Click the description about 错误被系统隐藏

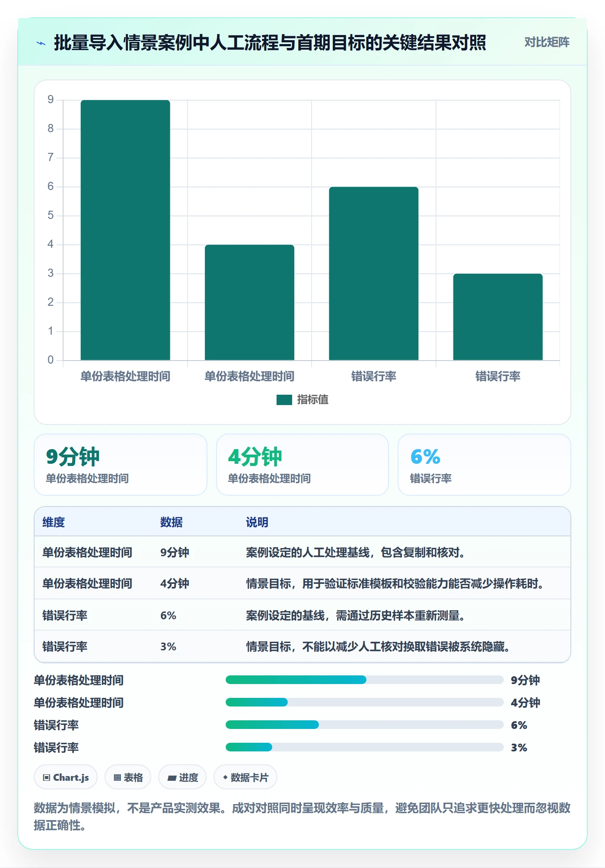click(x=378, y=646)
